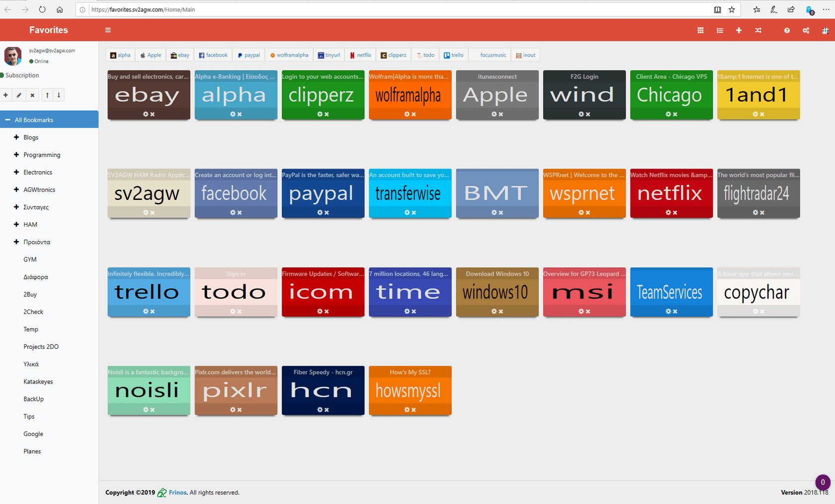Open help via question mark icon
This screenshot has width=835, height=504.
tap(787, 30)
